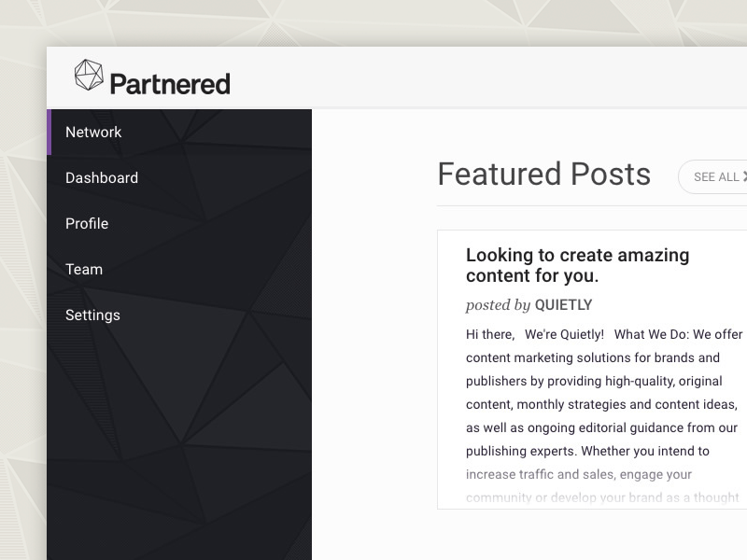747x560 pixels.
Task: Open the Network sidebar item
Action: (93, 133)
